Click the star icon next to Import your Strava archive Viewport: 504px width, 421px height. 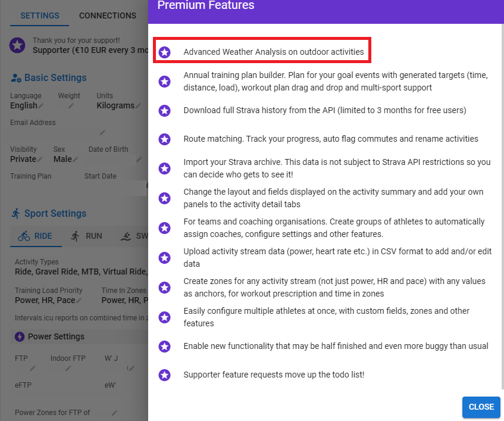165,169
